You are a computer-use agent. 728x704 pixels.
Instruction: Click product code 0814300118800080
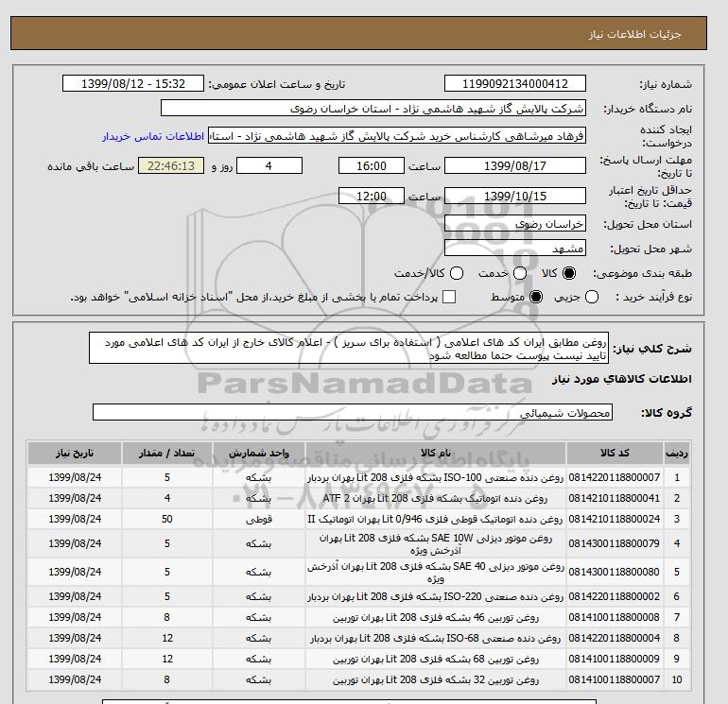coord(615,573)
